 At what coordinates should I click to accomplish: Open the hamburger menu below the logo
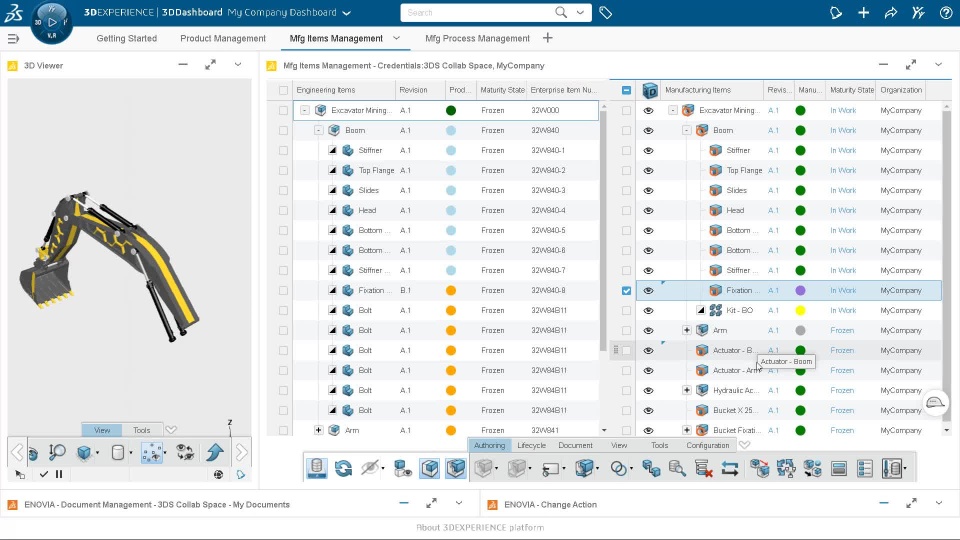pos(13,39)
